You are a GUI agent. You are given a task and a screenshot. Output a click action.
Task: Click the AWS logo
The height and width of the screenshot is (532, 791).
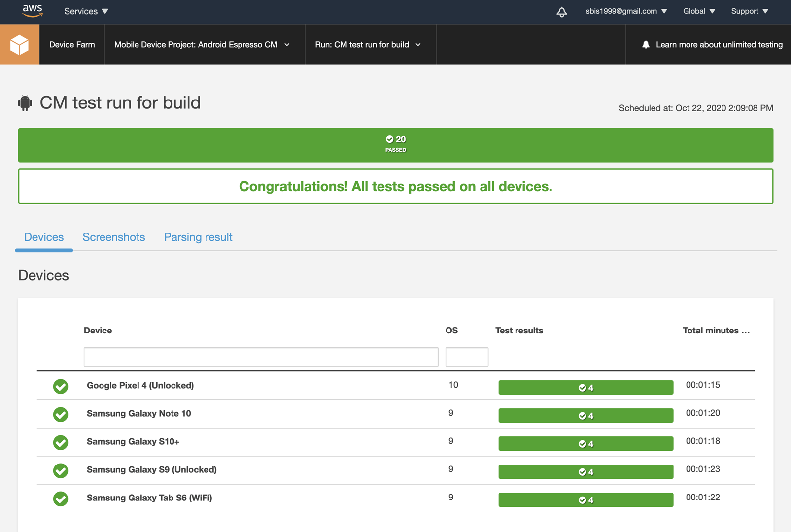coord(33,11)
